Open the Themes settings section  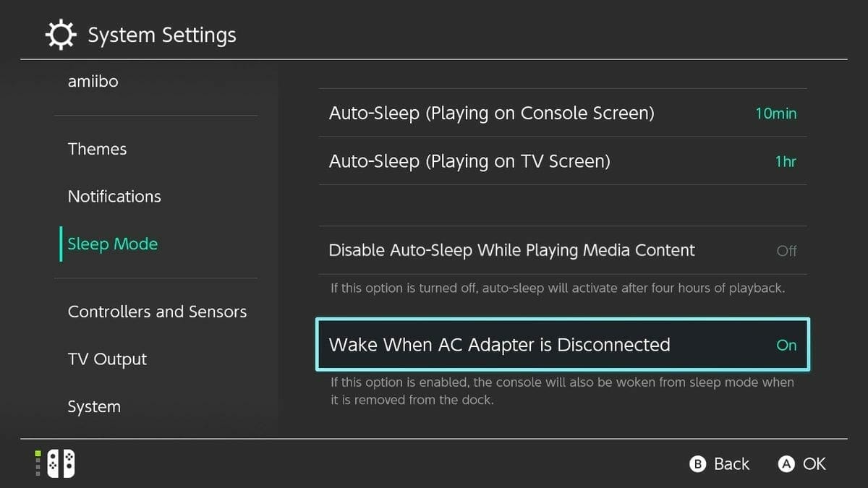pos(97,149)
